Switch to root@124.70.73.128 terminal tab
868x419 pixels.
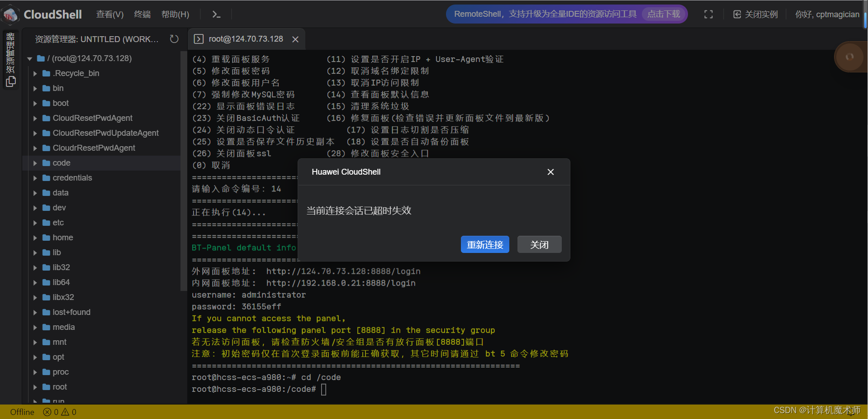246,39
